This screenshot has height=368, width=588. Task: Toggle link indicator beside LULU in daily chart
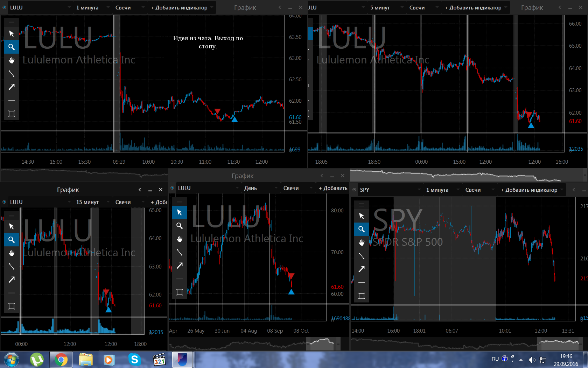coord(172,188)
